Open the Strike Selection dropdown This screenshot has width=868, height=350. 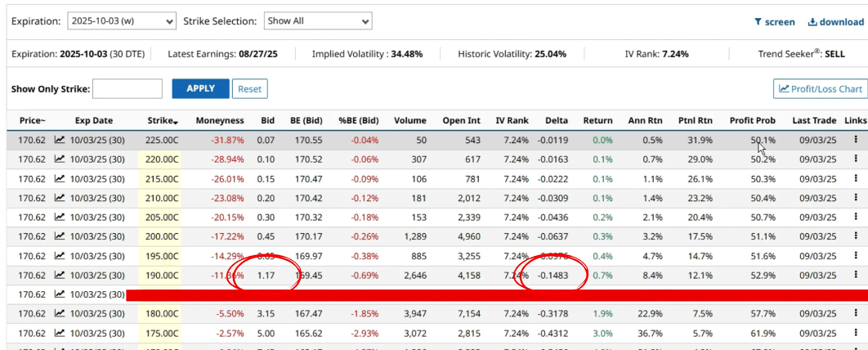pos(318,21)
